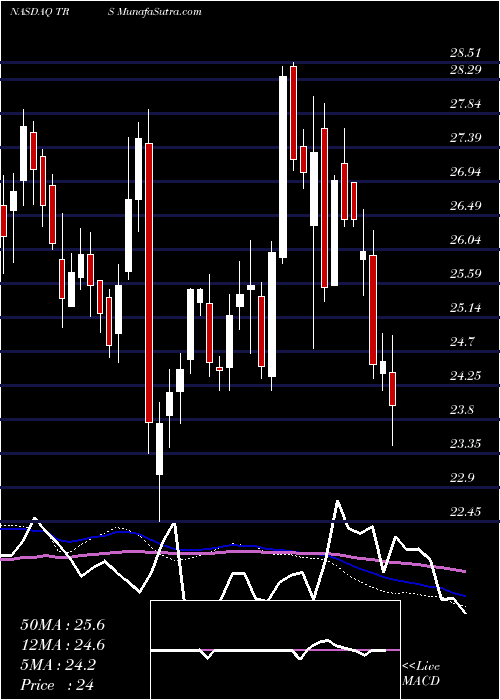Click the Price : 24 readout

[x=58, y=685]
